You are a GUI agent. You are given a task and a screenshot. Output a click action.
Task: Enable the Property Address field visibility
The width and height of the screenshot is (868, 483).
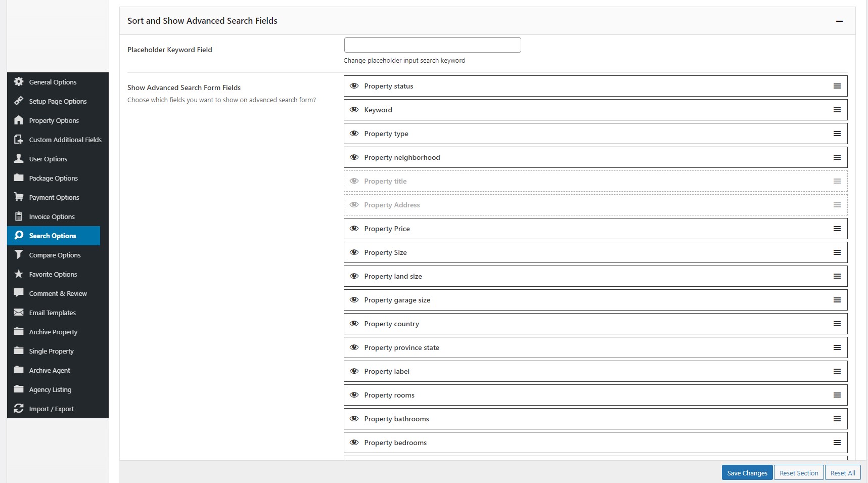tap(354, 205)
